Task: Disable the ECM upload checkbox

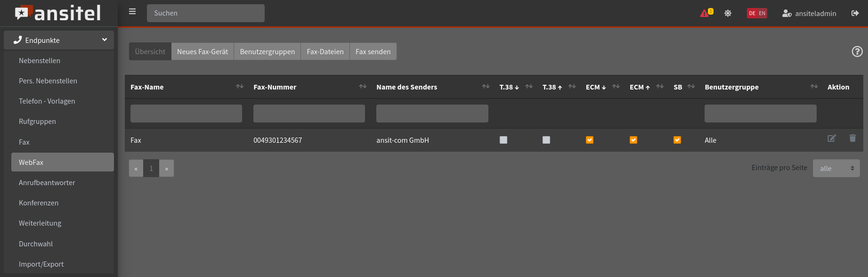Action: pos(633,140)
